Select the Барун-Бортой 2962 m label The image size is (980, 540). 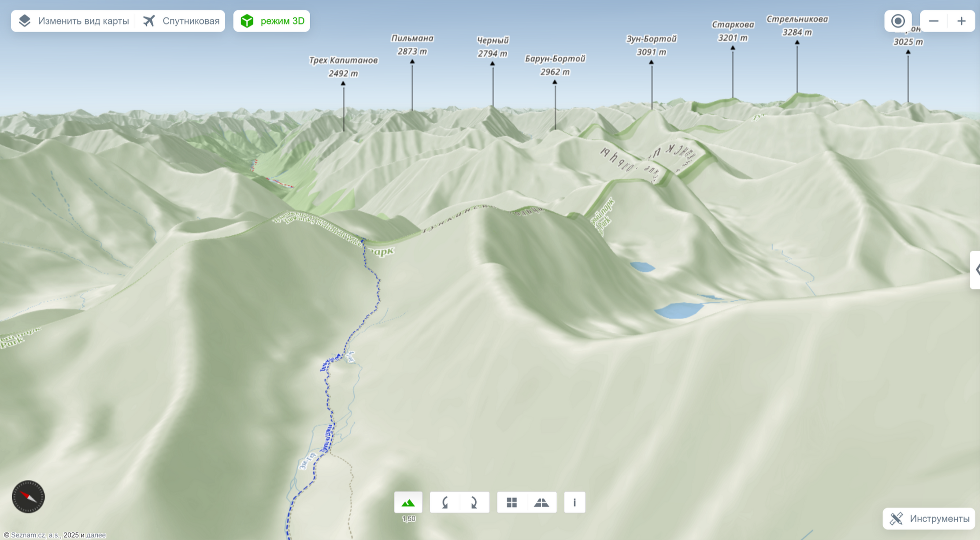click(555, 65)
